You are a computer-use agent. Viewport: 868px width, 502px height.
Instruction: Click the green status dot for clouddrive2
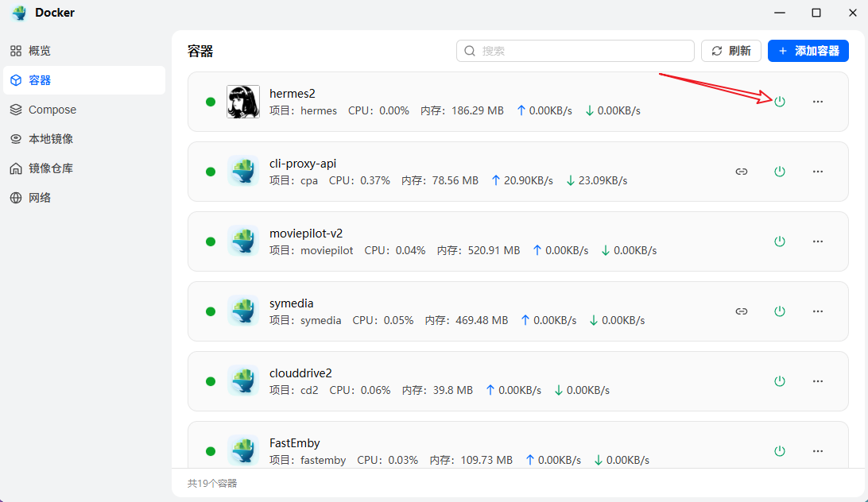pyautogui.click(x=211, y=381)
